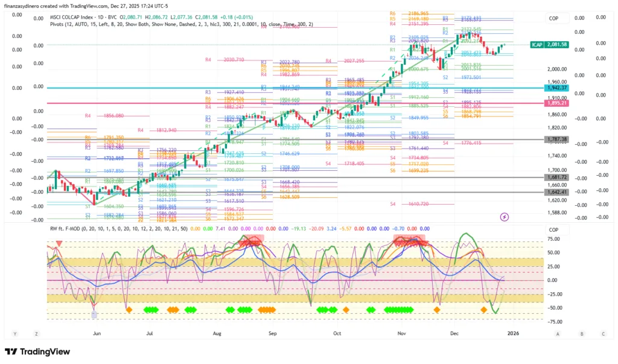Click the leftmost orange diamond signal marker
618x364 pixels.
click(x=128, y=310)
